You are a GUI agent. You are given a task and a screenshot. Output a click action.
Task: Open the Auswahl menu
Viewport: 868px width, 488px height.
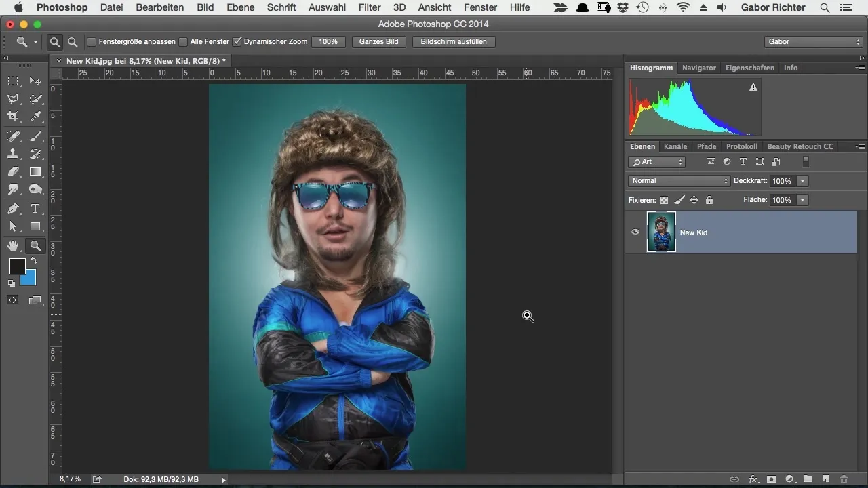tap(327, 7)
